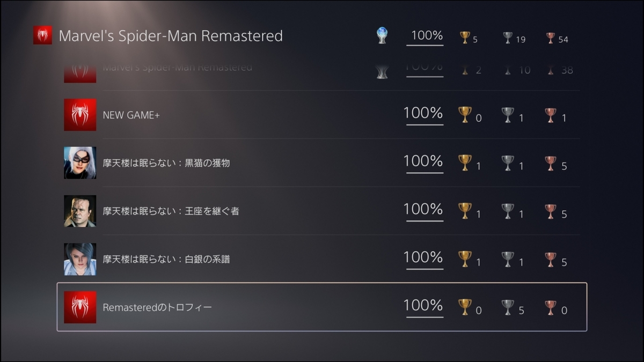Click the Hammerhead portrait for 王座を継ぐ者

click(80, 211)
